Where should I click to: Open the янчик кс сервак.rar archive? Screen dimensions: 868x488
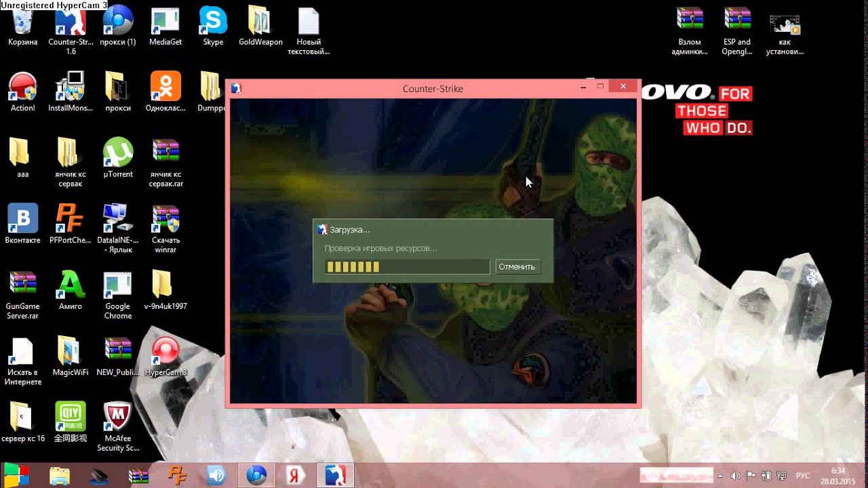click(165, 163)
